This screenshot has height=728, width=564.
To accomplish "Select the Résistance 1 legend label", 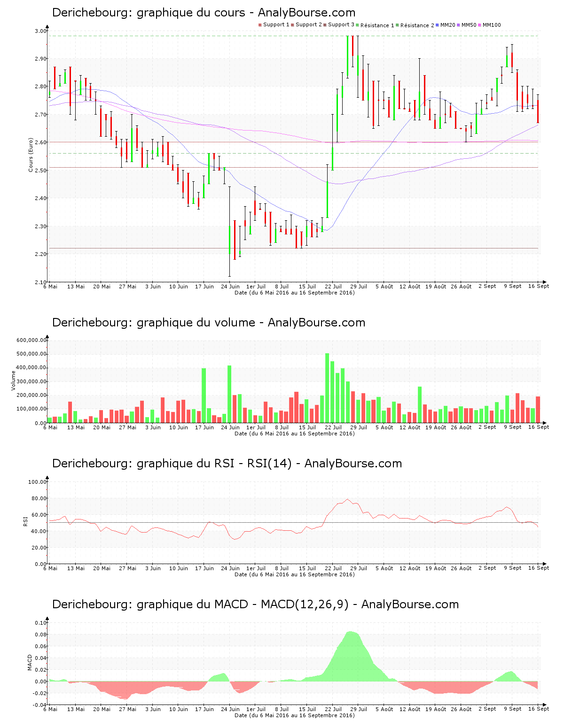I will [x=377, y=25].
